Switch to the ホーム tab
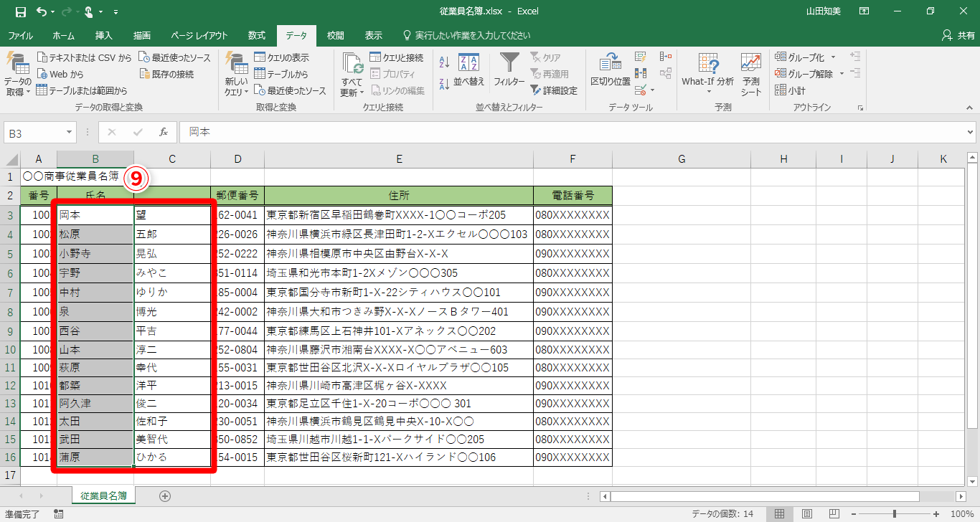 [63, 35]
